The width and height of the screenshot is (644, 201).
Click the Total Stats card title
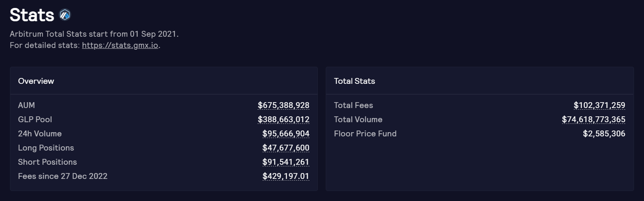click(354, 81)
